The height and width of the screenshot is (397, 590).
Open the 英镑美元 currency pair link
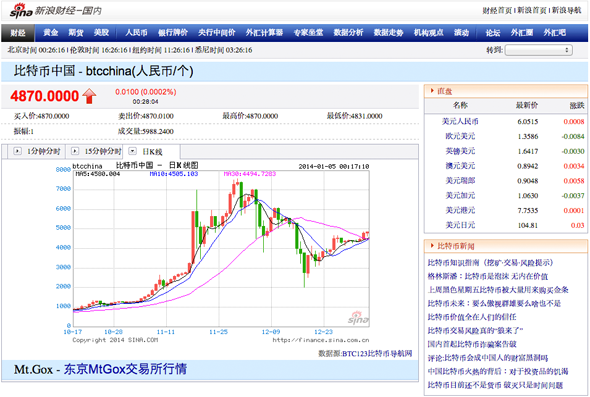click(x=460, y=151)
